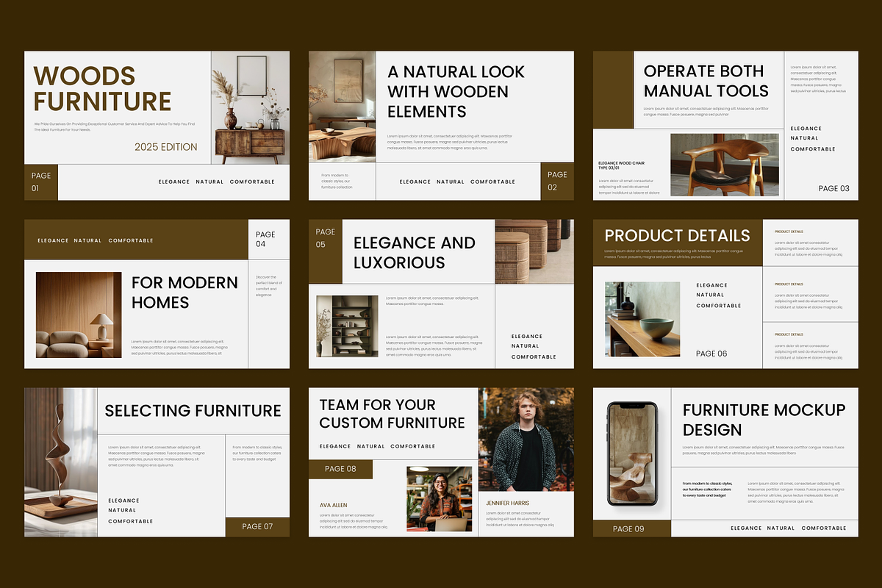Screen dimensions: 882x588
Task: Select the "PAGE 09" brown box
Action: point(632,528)
